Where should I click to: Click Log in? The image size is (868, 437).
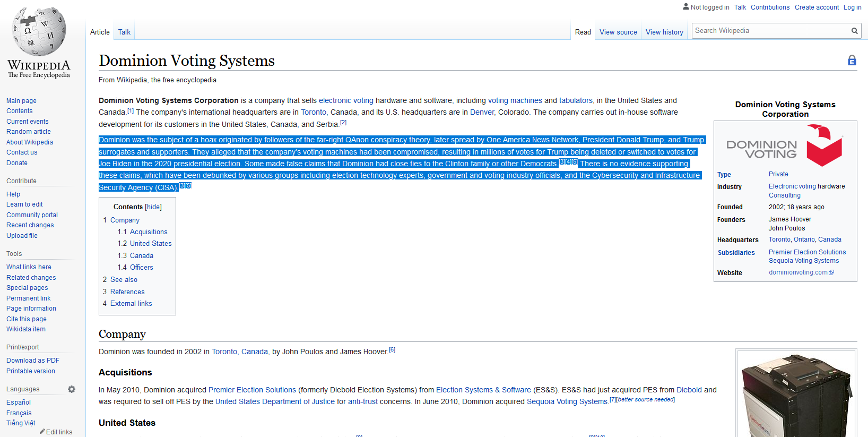click(x=852, y=7)
